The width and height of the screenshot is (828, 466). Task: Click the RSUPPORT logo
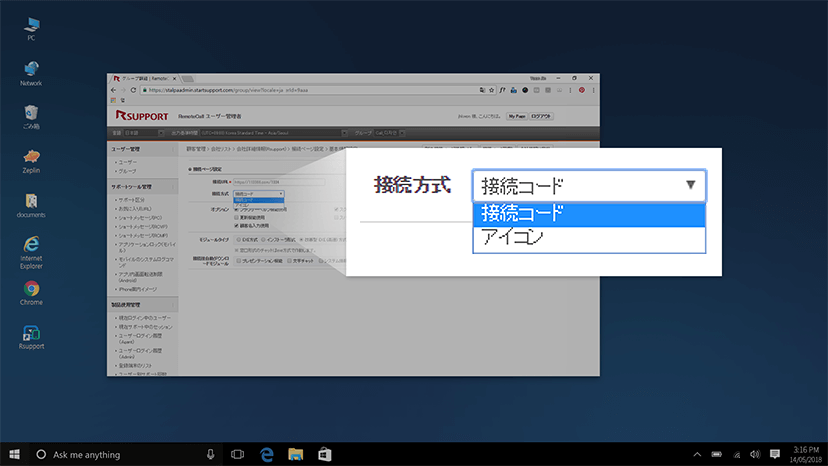click(x=142, y=116)
